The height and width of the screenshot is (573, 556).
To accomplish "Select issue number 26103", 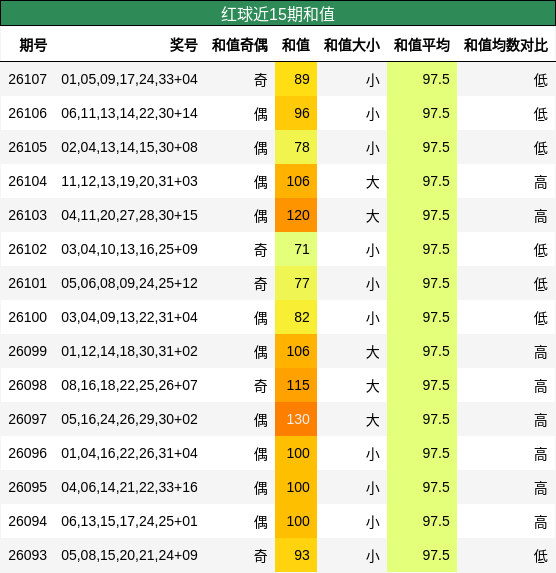I will (x=27, y=215).
